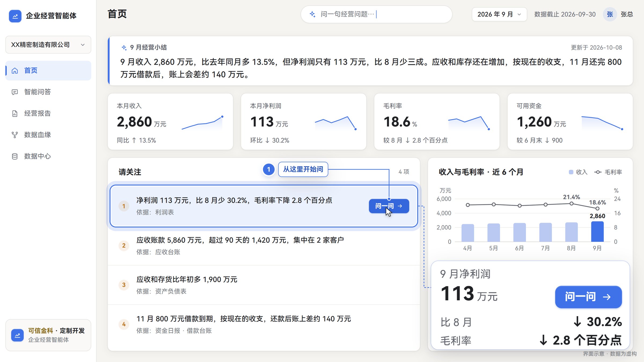This screenshot has width=644, height=362.
Task: Click the large 问一问 button in 9 月净利润 card
Action: point(588,297)
